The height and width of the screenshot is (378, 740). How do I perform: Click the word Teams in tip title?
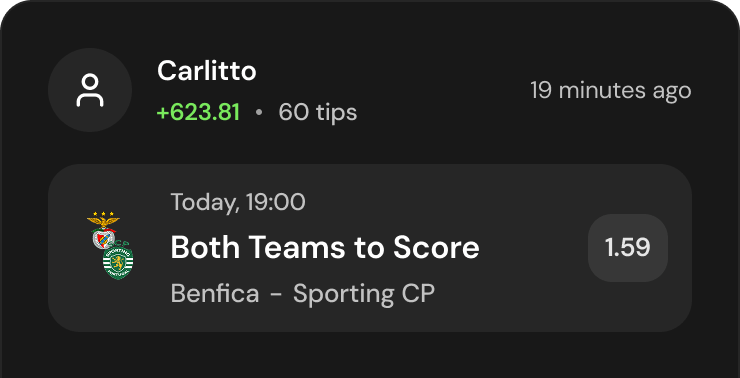[299, 248]
